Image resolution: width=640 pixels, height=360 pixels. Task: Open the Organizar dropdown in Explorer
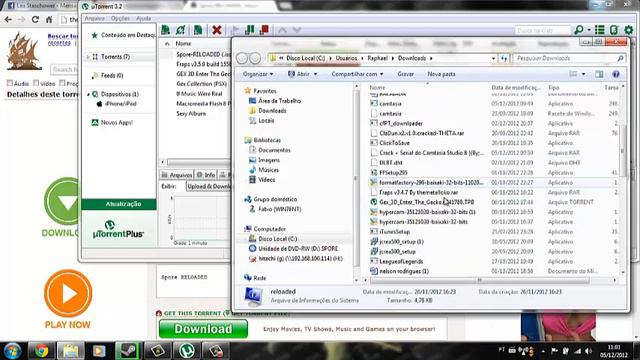258,74
